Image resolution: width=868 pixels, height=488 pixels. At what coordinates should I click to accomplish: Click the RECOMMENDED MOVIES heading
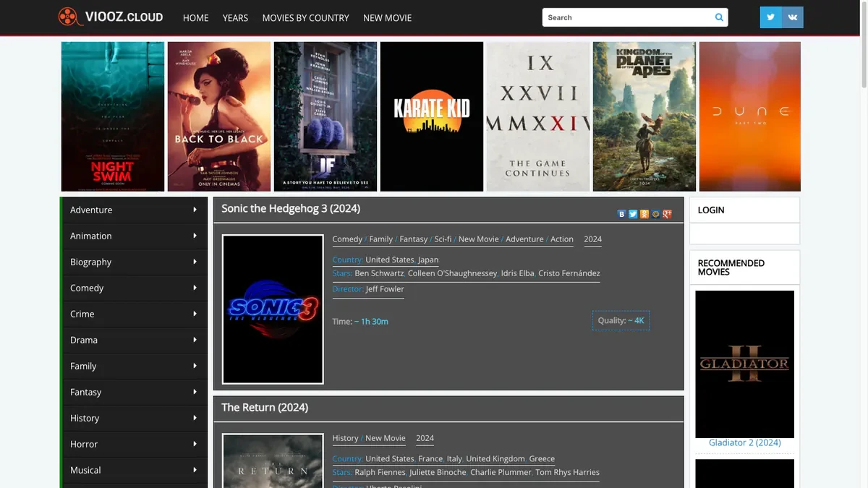click(731, 267)
